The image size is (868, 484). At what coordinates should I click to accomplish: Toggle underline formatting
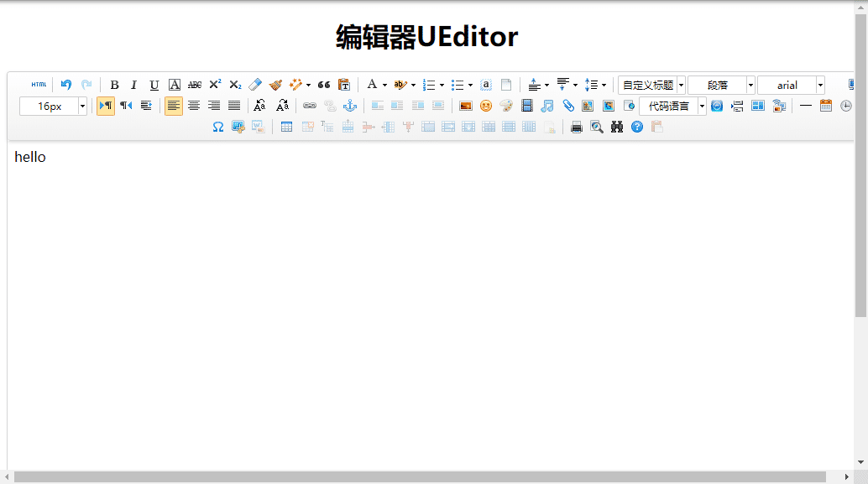click(x=154, y=85)
